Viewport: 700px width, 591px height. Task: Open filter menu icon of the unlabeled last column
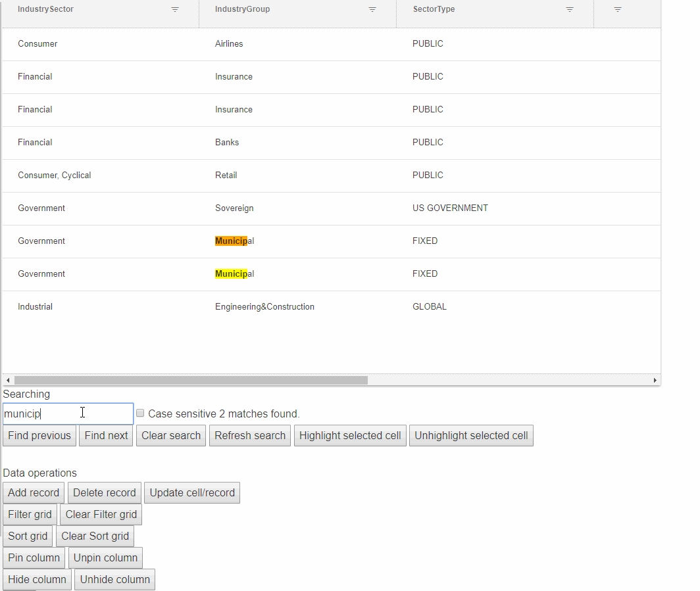tap(618, 9)
